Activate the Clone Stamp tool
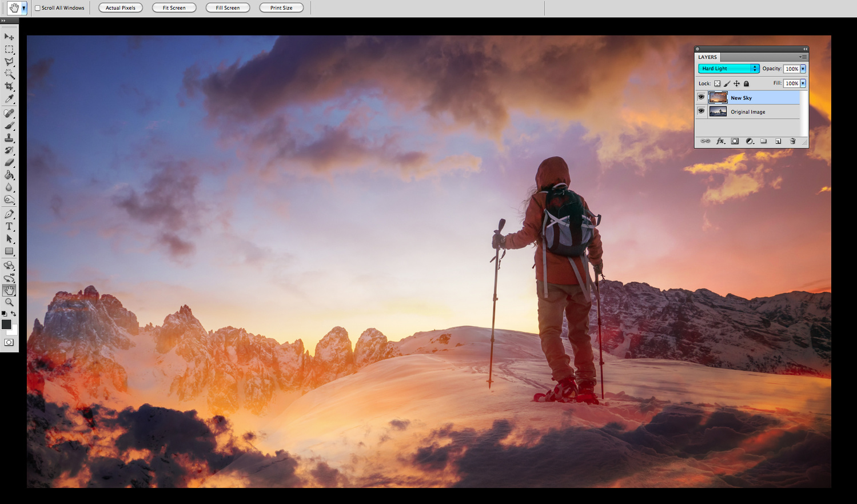 tap(9, 138)
